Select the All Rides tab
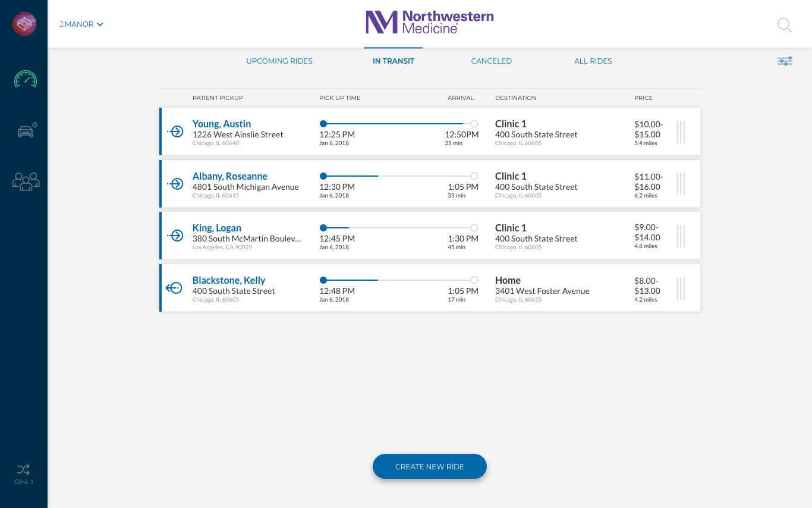Viewport: 812px width, 508px height. click(593, 61)
